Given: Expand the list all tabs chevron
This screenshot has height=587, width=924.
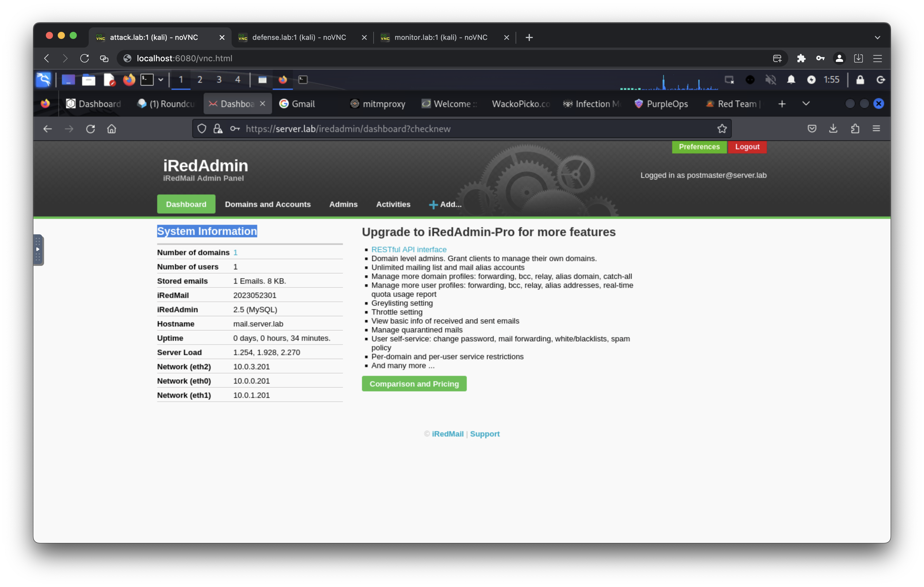Looking at the screenshot, I should click(x=806, y=103).
